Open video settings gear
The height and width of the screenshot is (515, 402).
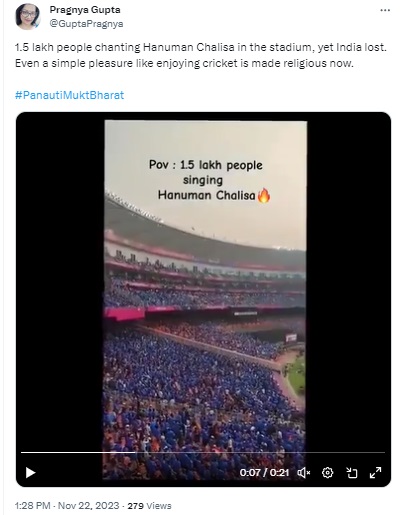[x=327, y=472]
